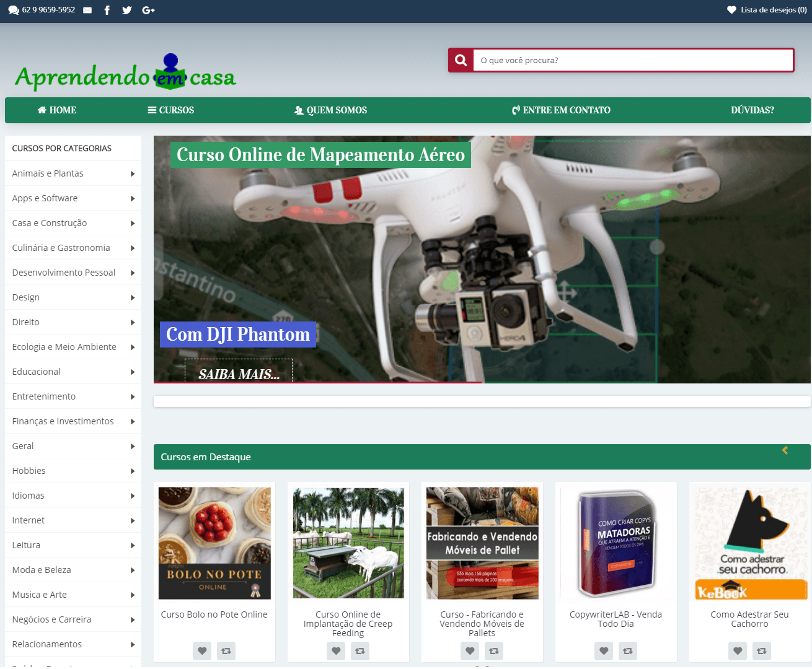Click the chat bubble icon beside the phone number
The width and height of the screenshot is (812, 669).
tap(14, 10)
